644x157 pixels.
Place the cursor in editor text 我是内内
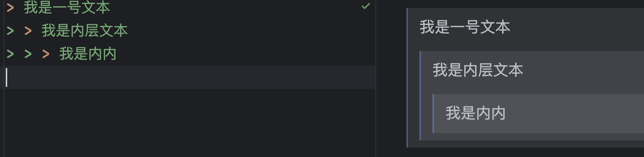[88, 54]
